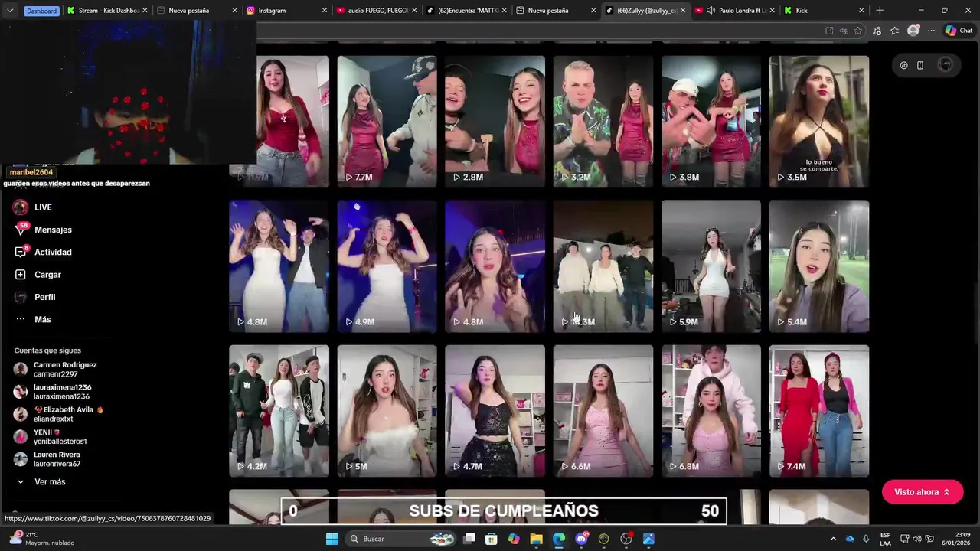Screen dimensions: 980x551
Task: Open the video with 5.9M views
Action: 711,266
